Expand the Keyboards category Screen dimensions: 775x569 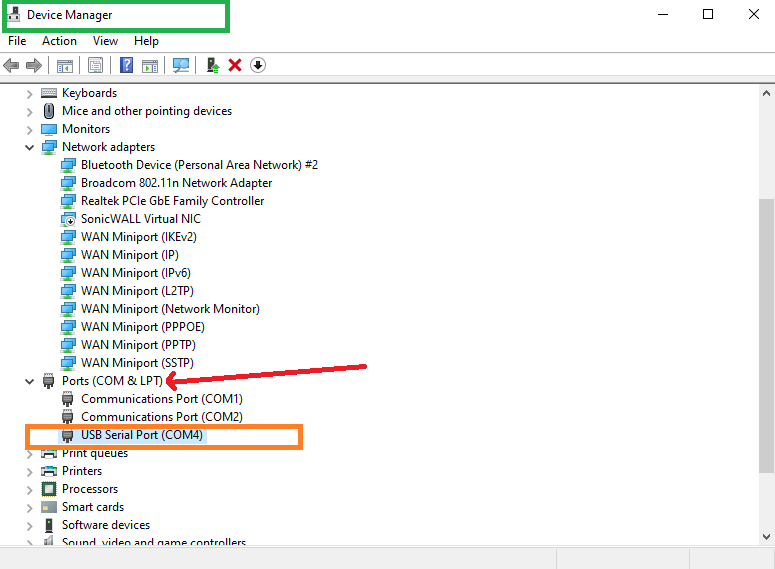tap(30, 93)
